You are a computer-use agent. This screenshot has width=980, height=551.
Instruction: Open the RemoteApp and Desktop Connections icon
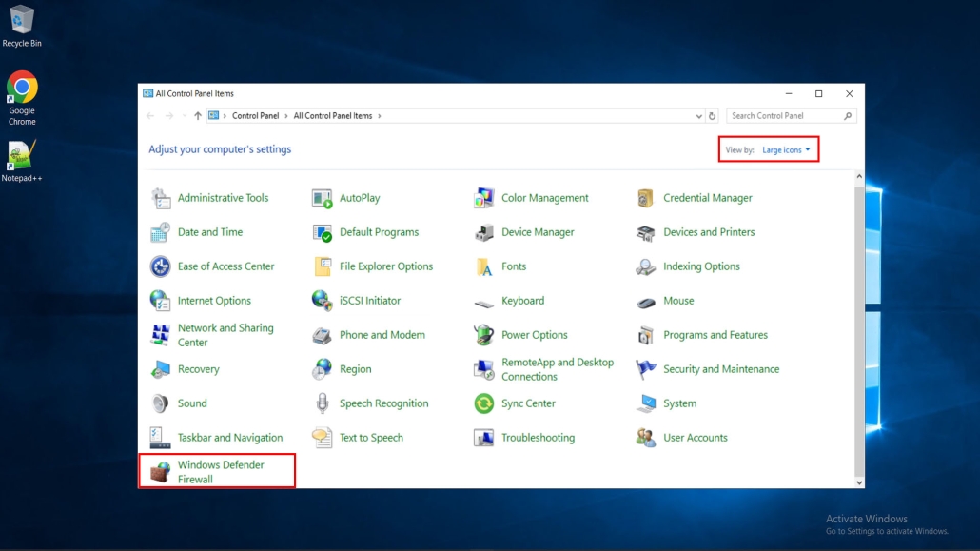[483, 369]
